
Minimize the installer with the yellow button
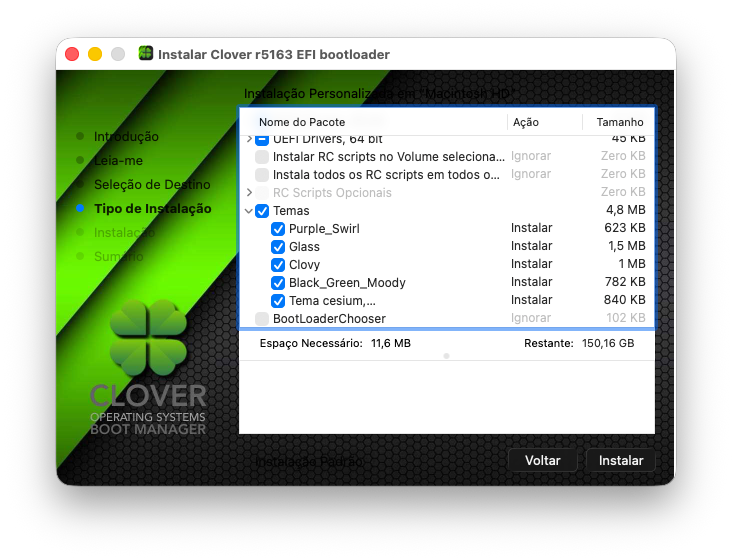point(95,54)
